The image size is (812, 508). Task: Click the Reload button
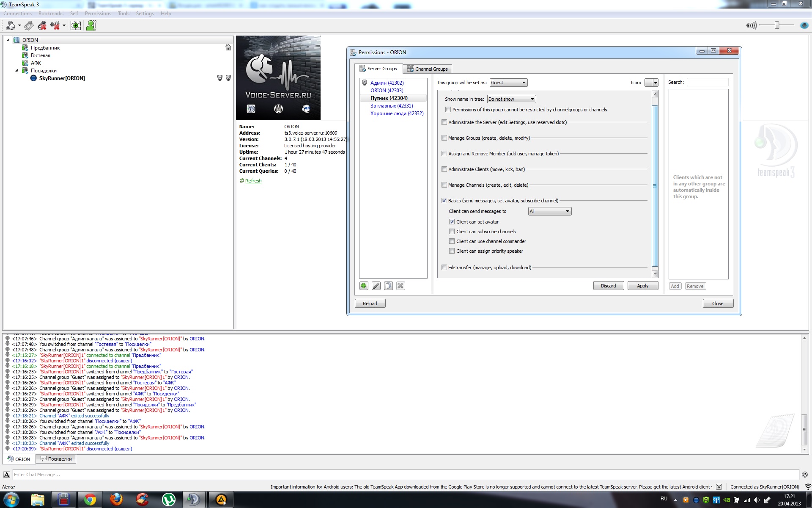point(370,304)
